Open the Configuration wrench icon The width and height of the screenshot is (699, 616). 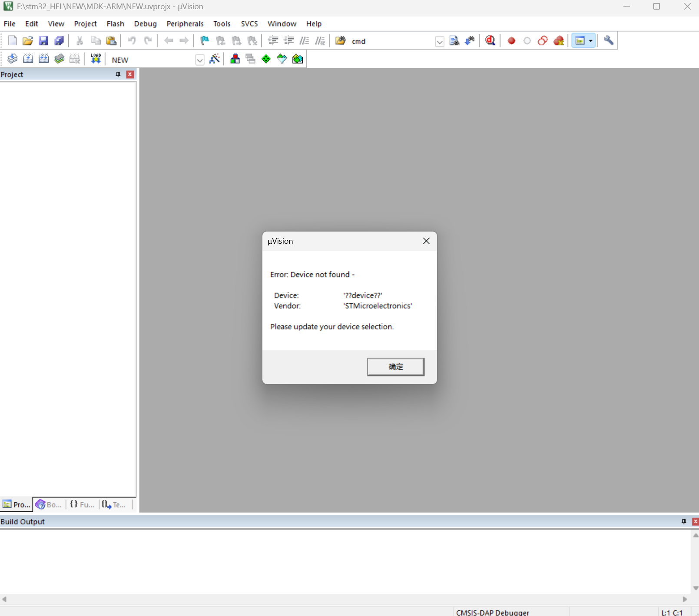[x=609, y=41]
